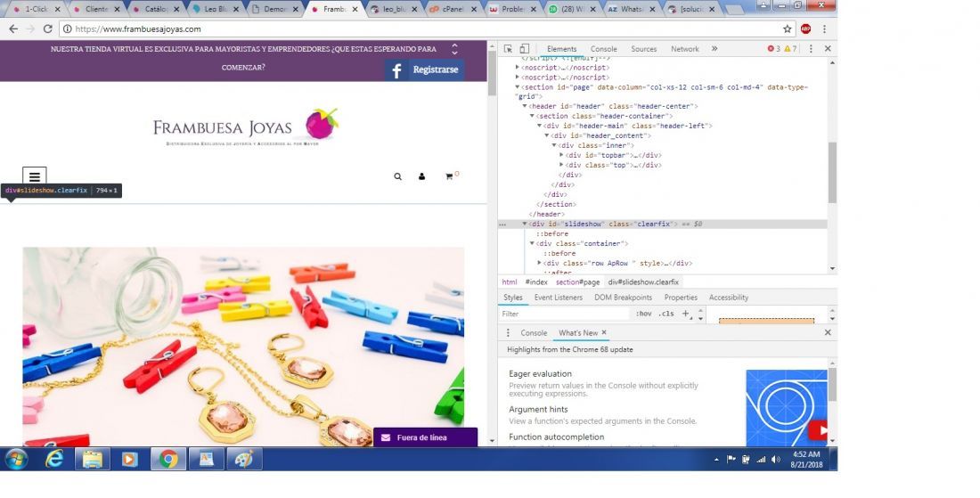Collapse the section id="page" node
The image size is (980, 498).
tap(518, 86)
